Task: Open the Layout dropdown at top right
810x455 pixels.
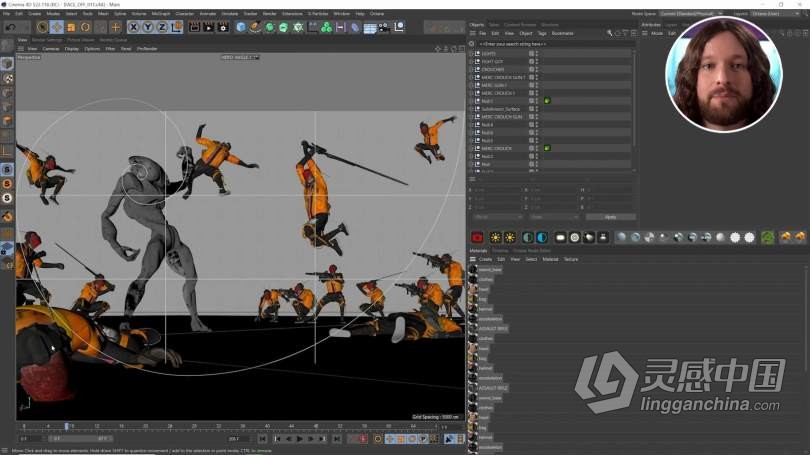Action: (775, 13)
